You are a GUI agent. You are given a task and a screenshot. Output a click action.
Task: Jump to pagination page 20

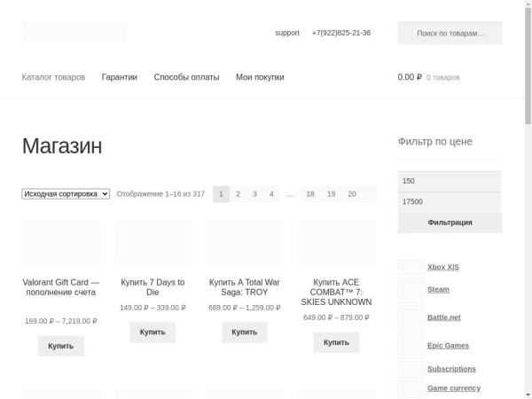click(352, 194)
